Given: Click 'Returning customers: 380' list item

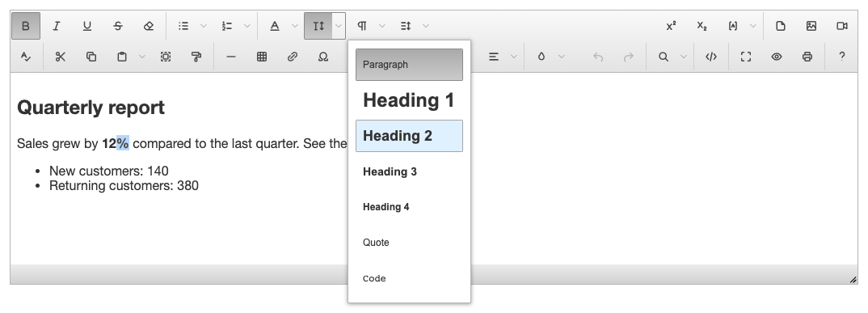Looking at the screenshot, I should point(124,185).
